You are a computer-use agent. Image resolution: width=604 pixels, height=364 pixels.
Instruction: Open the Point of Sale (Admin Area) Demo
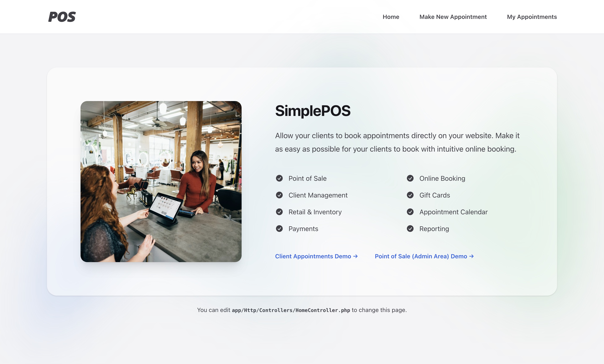pyautogui.click(x=421, y=256)
